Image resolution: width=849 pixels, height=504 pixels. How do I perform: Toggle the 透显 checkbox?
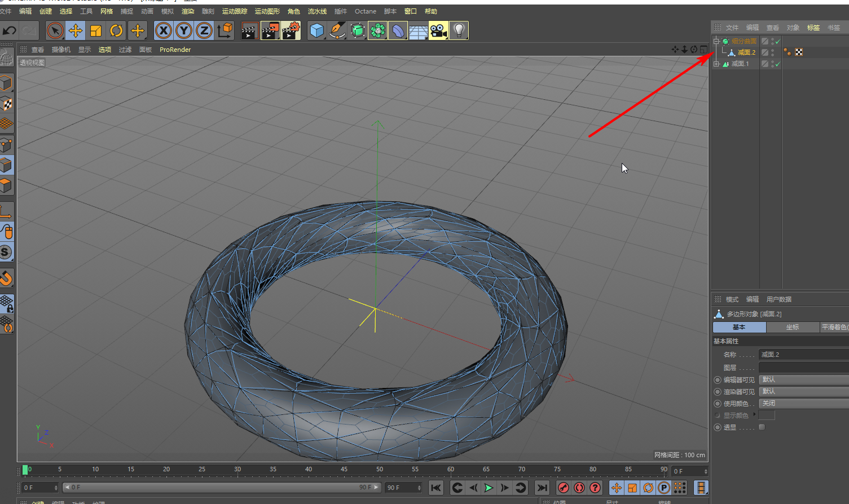coord(762,427)
